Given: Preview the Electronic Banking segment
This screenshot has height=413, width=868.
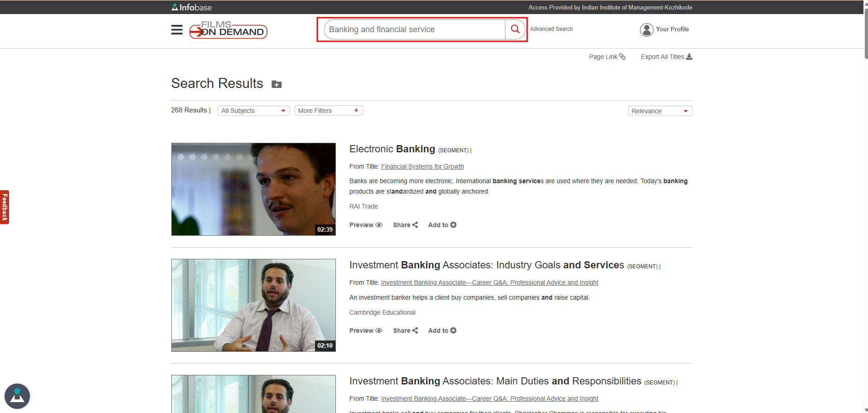Looking at the screenshot, I should (365, 225).
